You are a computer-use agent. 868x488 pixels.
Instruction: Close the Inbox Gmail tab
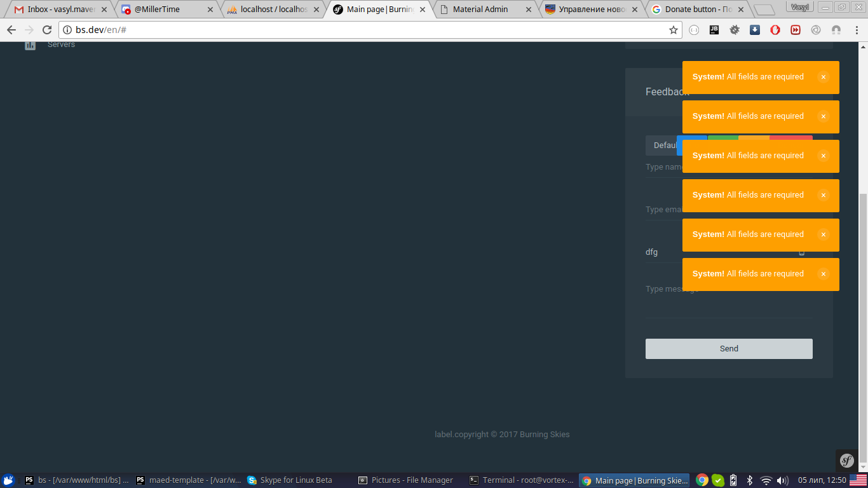pyautogui.click(x=104, y=10)
